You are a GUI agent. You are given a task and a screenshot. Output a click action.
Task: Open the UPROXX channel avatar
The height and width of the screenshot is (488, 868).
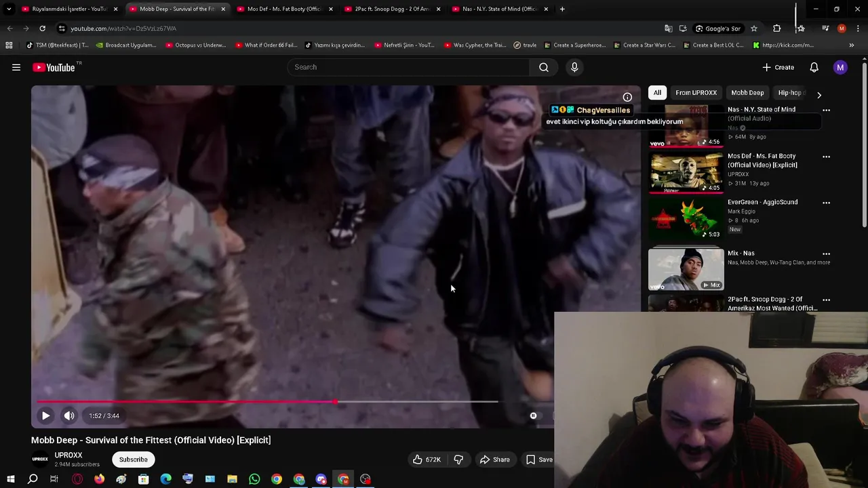[x=40, y=460]
